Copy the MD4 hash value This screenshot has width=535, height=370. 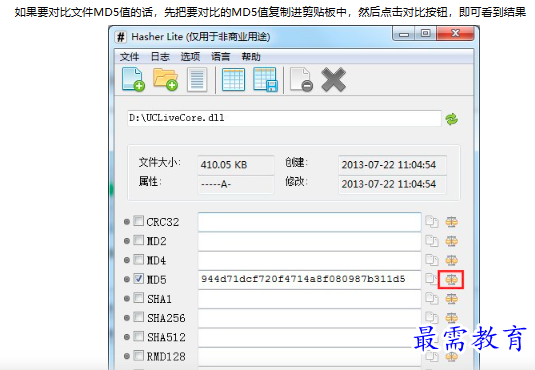pos(432,260)
